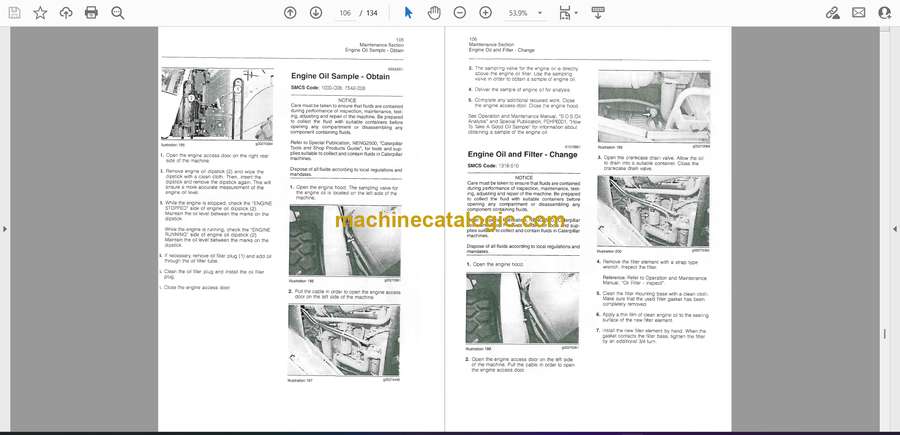Click the vertical scrollbar thumb
This screenshot has width=900, height=435.
tap(884, 335)
